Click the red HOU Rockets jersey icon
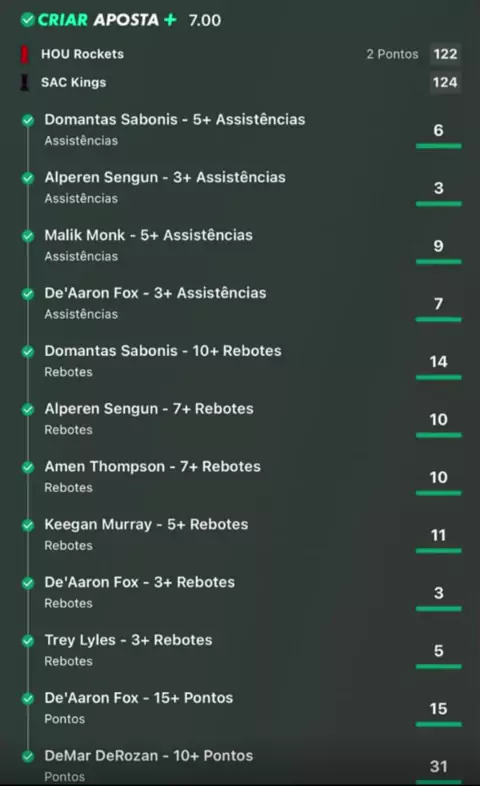This screenshot has width=480, height=786. point(24,54)
